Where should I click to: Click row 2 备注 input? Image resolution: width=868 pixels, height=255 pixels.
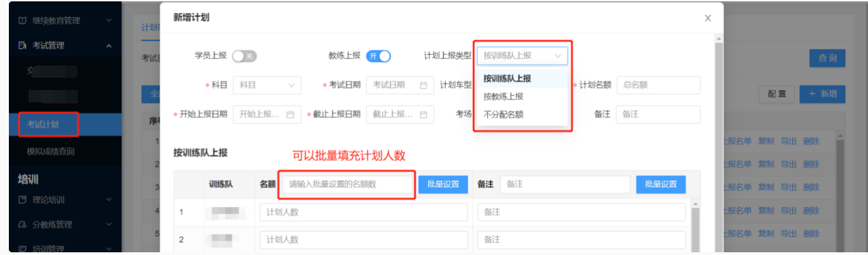(581, 240)
